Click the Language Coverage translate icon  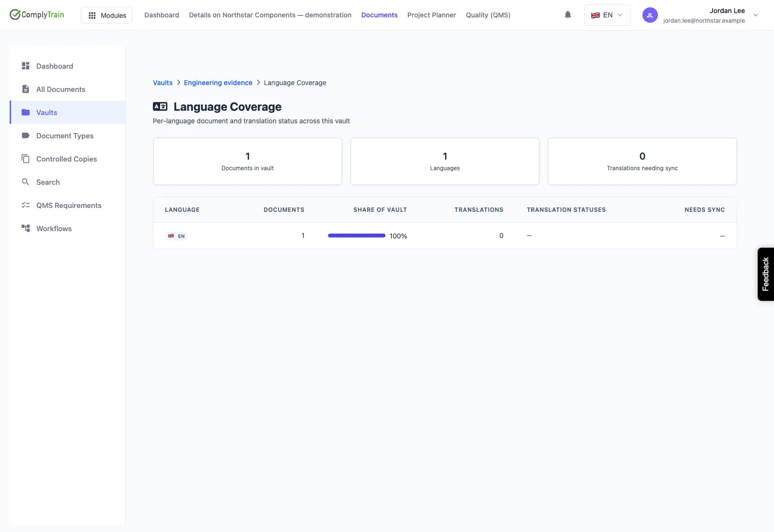160,106
